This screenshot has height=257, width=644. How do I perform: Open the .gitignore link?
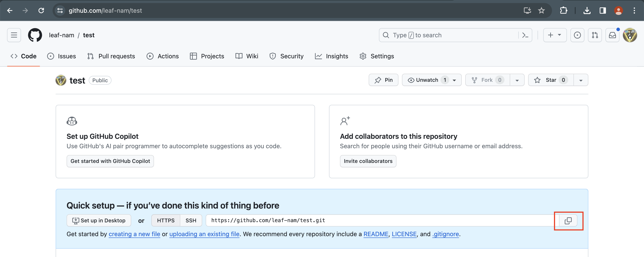(x=446, y=234)
